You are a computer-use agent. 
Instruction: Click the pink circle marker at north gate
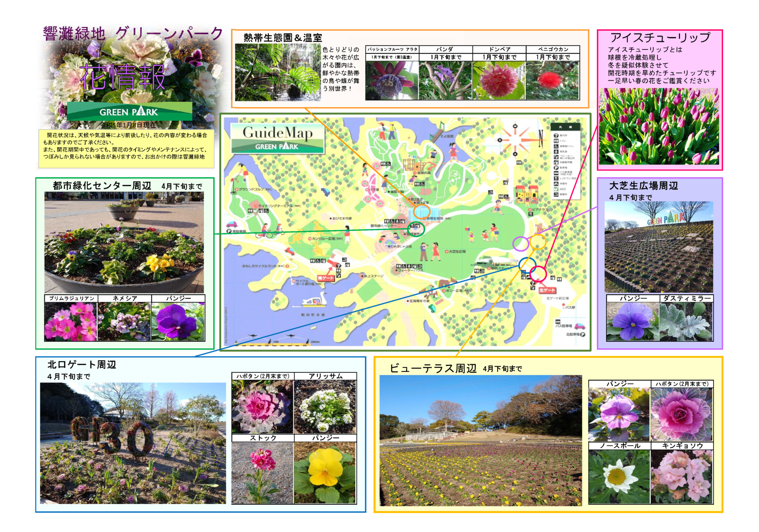coord(538,274)
